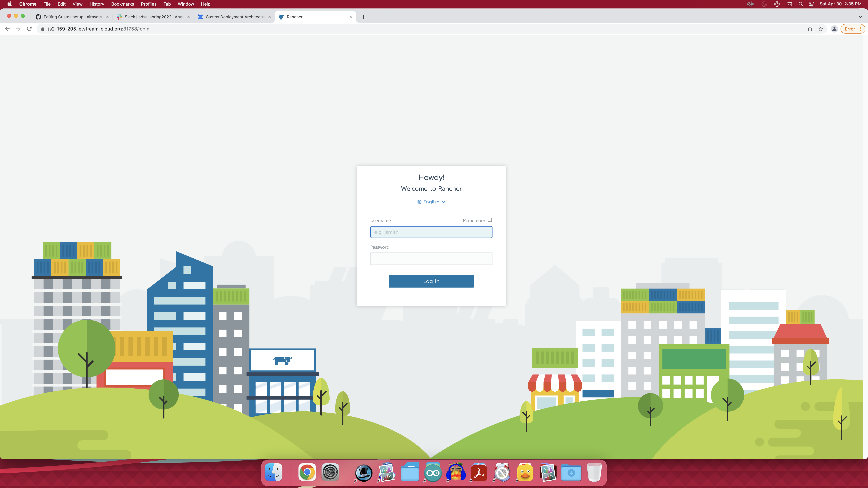Screen dimensions: 868x488
Task: Open the Tab menu
Action: point(167,4)
